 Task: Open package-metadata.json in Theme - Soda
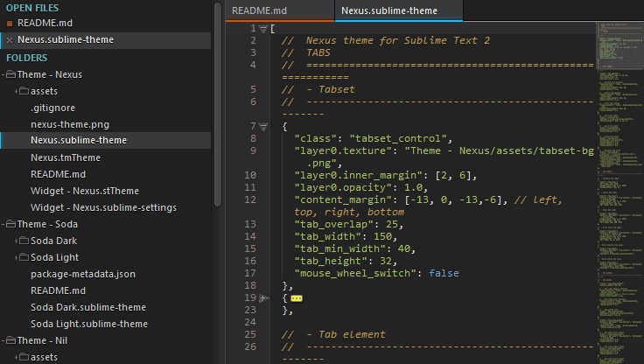click(83, 274)
